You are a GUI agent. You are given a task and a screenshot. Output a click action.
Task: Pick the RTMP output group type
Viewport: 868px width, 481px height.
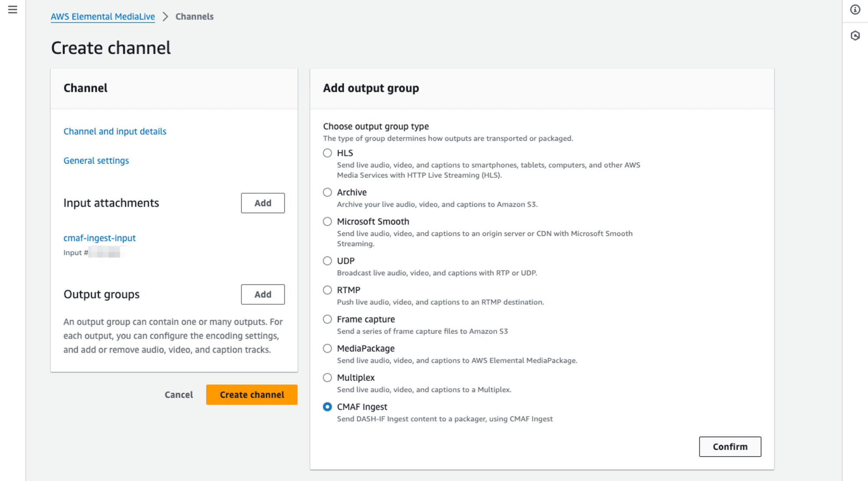[327, 290]
